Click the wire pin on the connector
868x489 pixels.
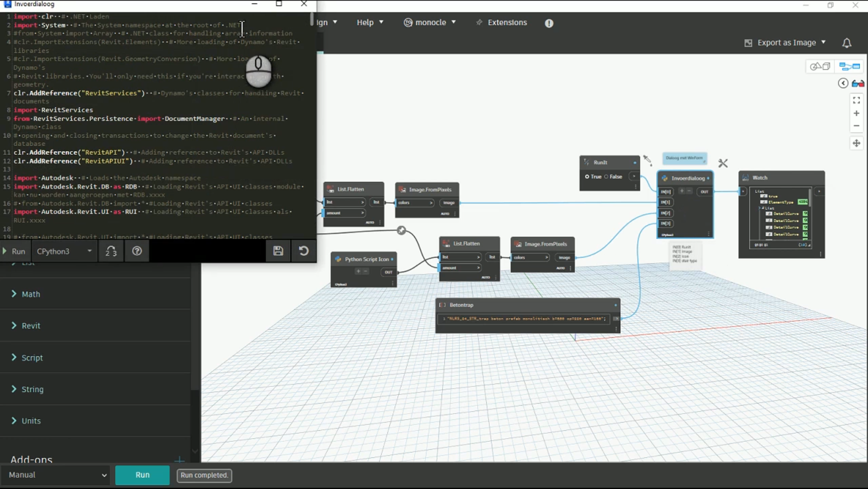(401, 230)
